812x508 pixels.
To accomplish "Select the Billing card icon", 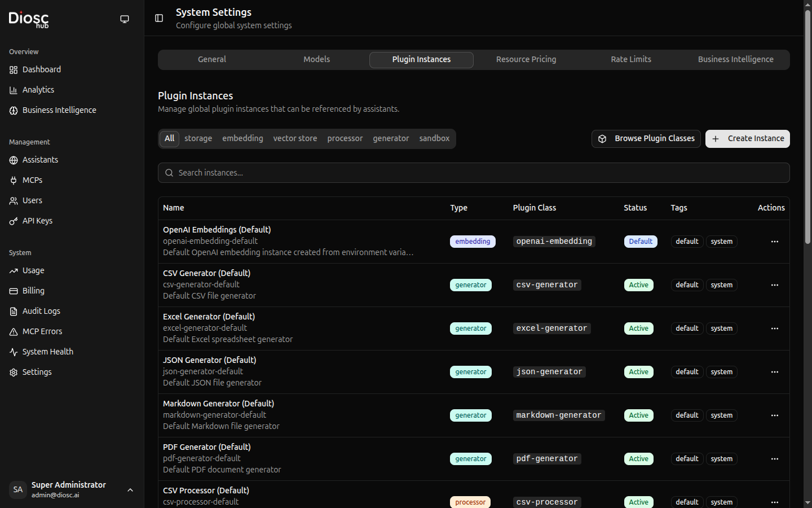I will (13, 291).
